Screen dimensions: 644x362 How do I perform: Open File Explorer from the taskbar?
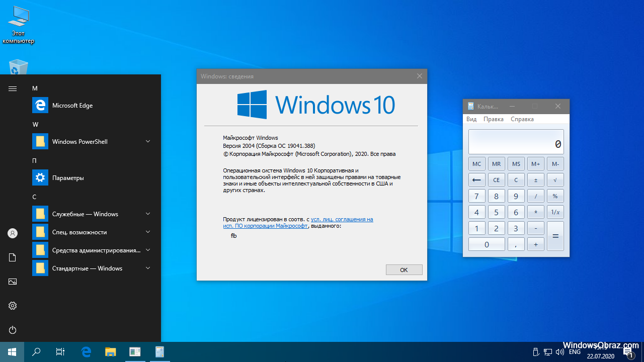[110, 352]
